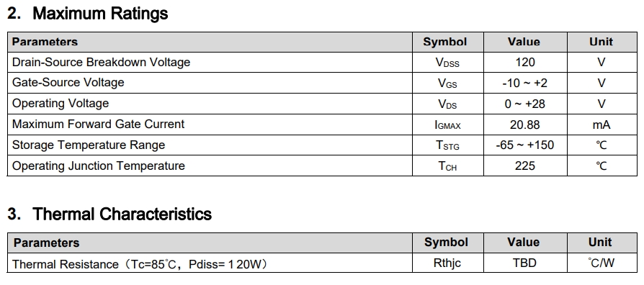
Task: Select the 0 ~ +28 value cell
Action: pyautogui.click(x=525, y=104)
